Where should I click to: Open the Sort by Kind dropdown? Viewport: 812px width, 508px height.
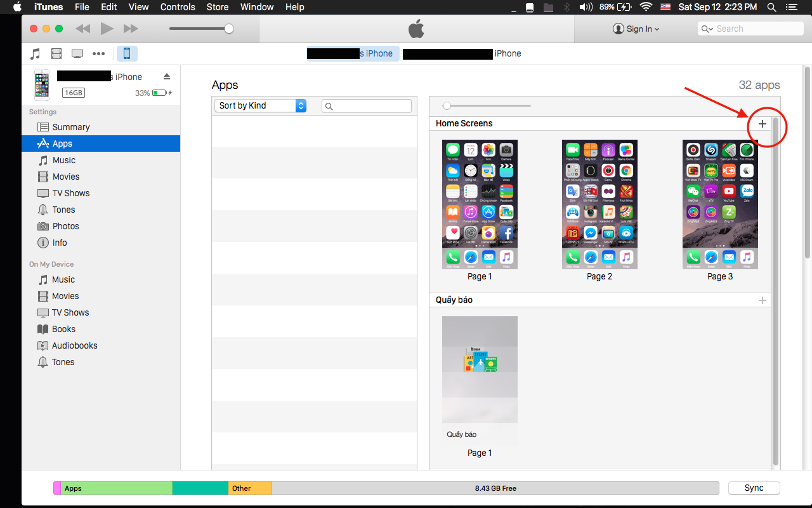click(x=260, y=105)
